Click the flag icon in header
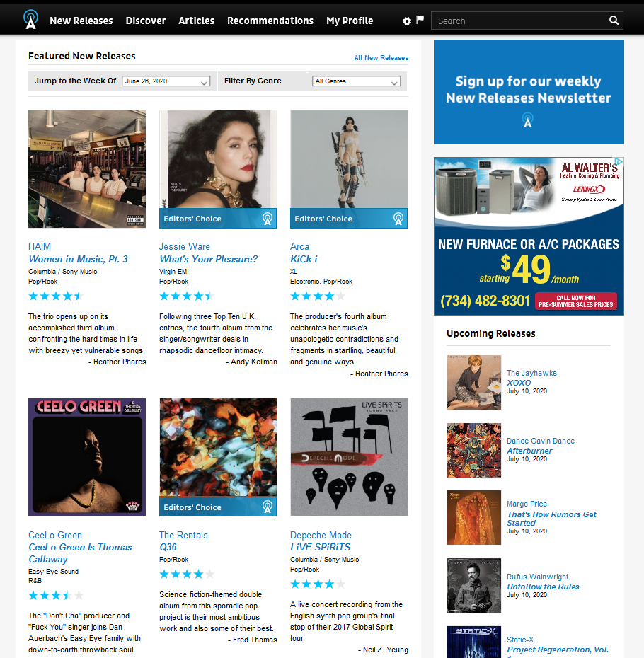Screen dimensions: 644x658 coord(420,20)
